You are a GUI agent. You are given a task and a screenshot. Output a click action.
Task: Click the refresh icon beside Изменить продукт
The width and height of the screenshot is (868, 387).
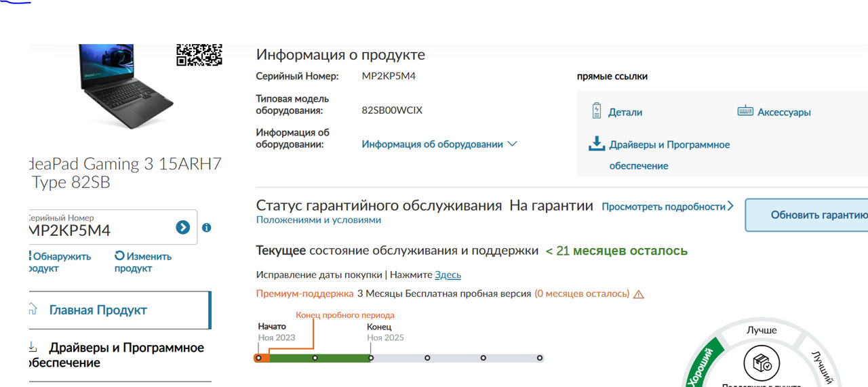(x=119, y=256)
